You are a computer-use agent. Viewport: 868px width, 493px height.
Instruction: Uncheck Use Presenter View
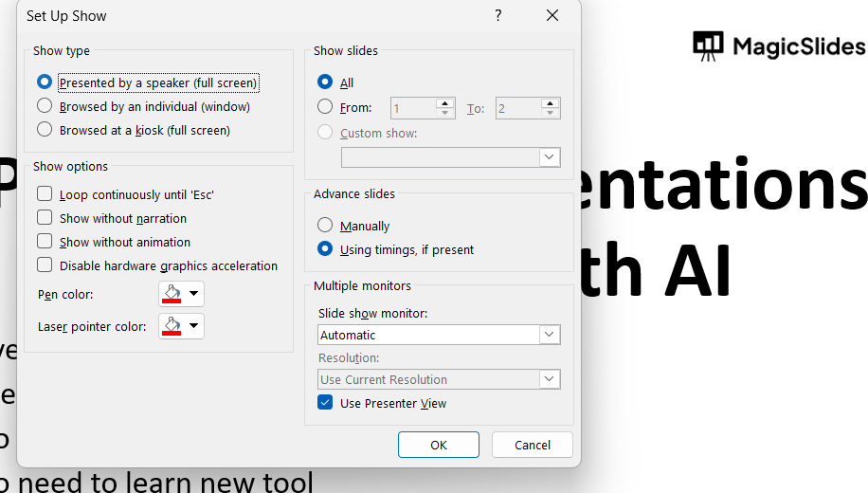[x=325, y=402]
